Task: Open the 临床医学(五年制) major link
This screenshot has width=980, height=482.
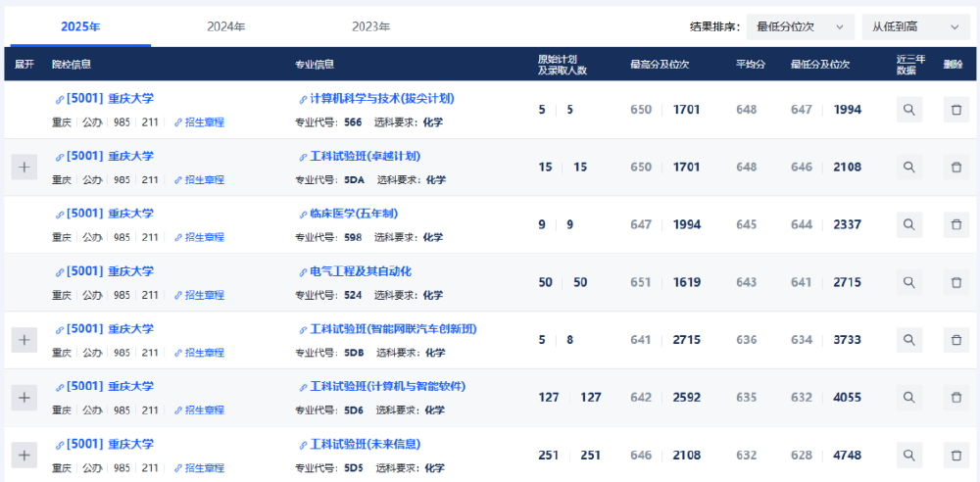Action: [349, 214]
